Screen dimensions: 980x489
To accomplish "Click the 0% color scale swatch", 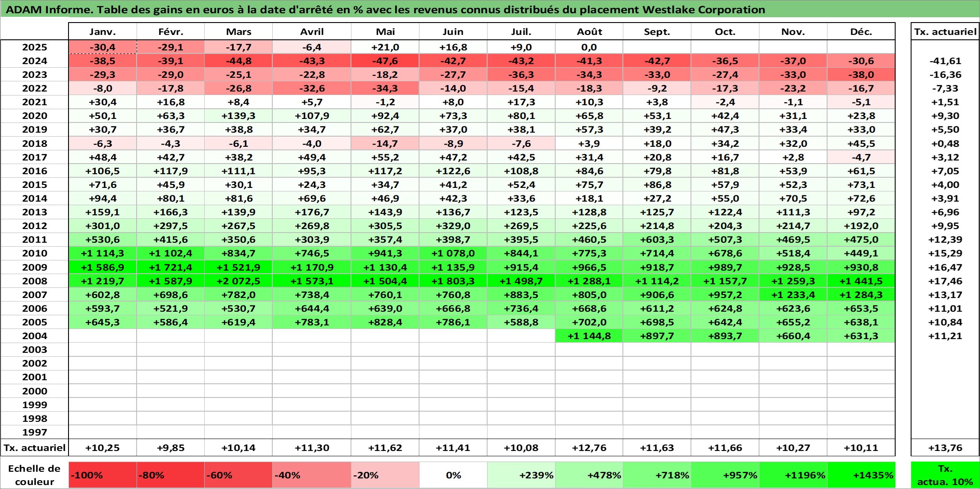I will pyautogui.click(x=453, y=475).
